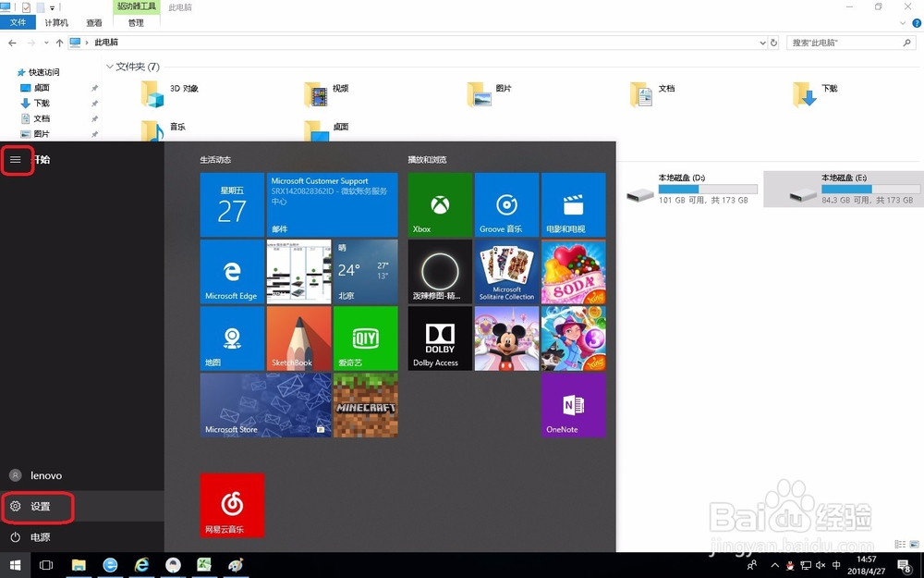Click the Windows Start button on taskbar
The height and width of the screenshot is (578, 924).
(x=16, y=565)
